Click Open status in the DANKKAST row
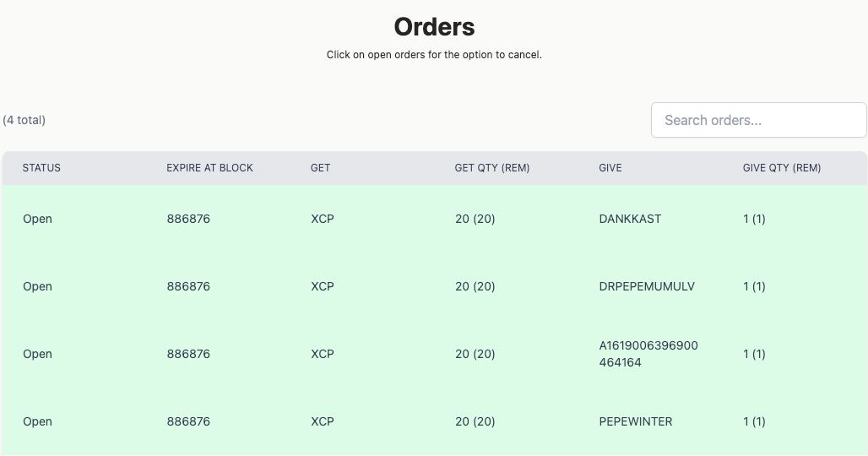868x456 pixels. [x=37, y=219]
